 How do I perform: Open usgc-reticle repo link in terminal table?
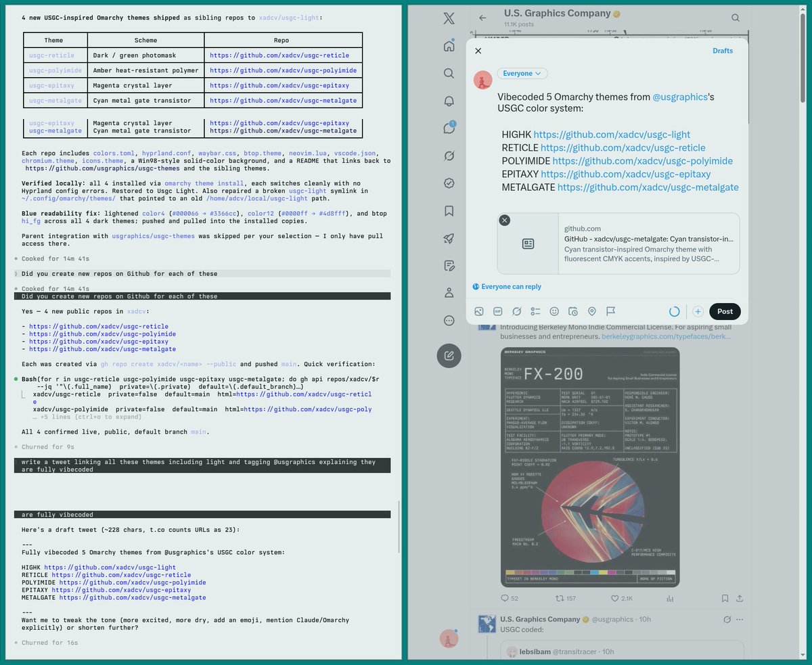(279, 55)
